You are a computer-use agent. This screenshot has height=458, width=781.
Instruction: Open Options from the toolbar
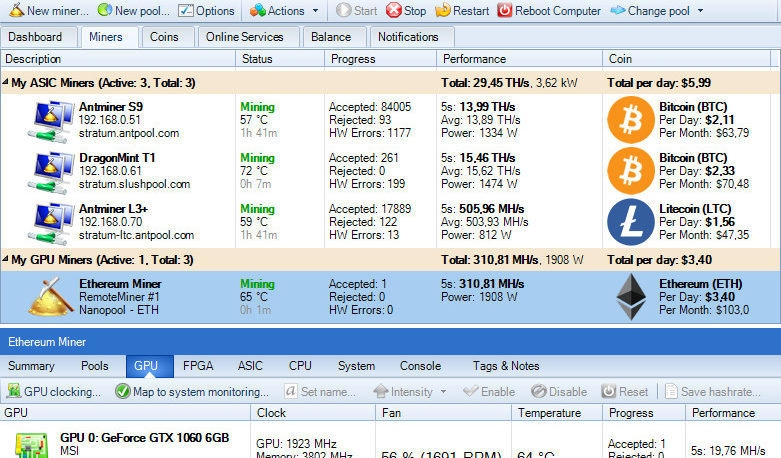206,10
